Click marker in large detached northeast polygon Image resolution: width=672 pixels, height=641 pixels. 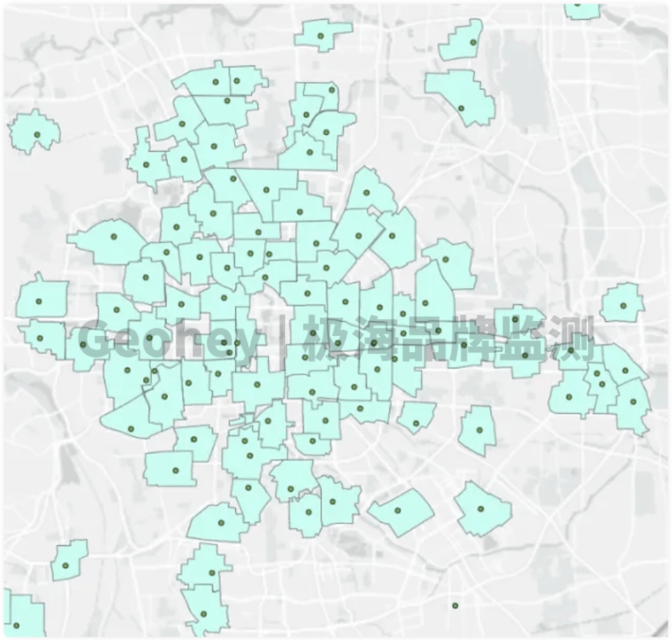pyautogui.click(x=461, y=108)
